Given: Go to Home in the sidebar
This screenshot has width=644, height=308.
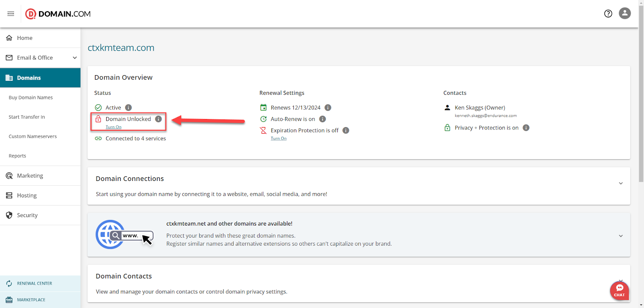Looking at the screenshot, I should pos(40,38).
